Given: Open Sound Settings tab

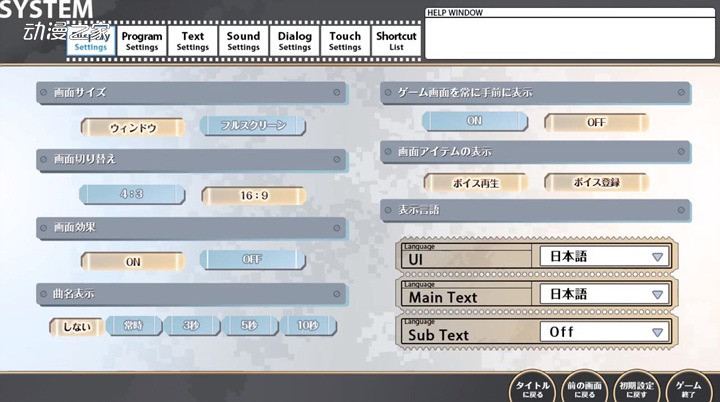Looking at the screenshot, I should (243, 41).
